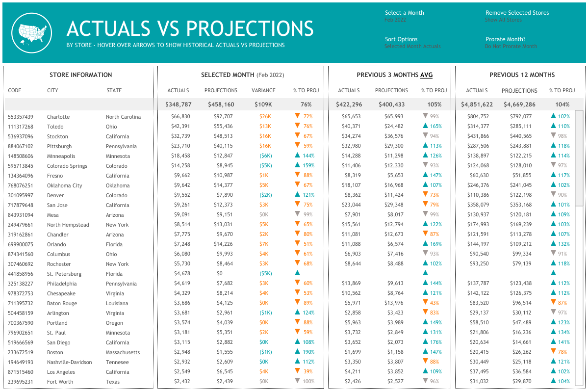Click Fort Worth gray arrow beside 100%
Image resolution: width=588 pixels, height=392 pixels.
tap(297, 381)
